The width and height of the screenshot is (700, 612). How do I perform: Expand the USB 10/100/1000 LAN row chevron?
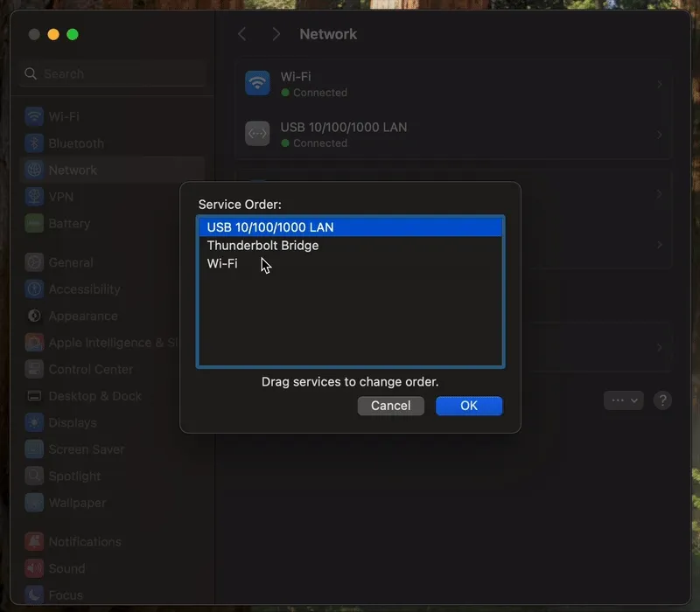click(x=661, y=134)
